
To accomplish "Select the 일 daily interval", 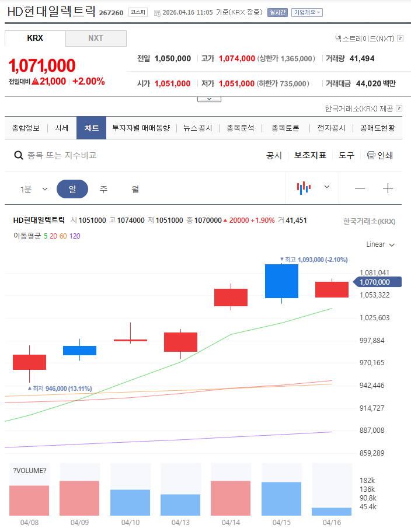I will (x=72, y=189).
